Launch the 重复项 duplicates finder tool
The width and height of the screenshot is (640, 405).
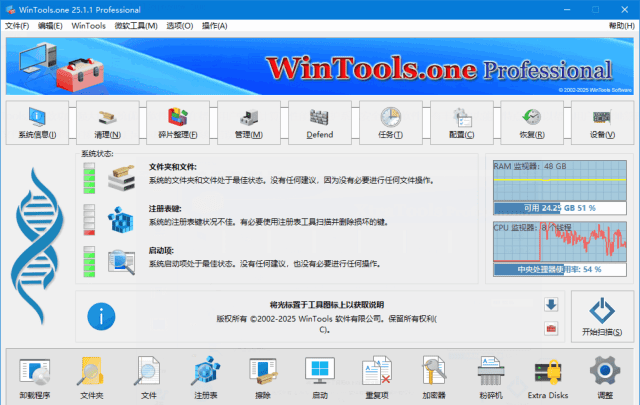[x=377, y=378]
